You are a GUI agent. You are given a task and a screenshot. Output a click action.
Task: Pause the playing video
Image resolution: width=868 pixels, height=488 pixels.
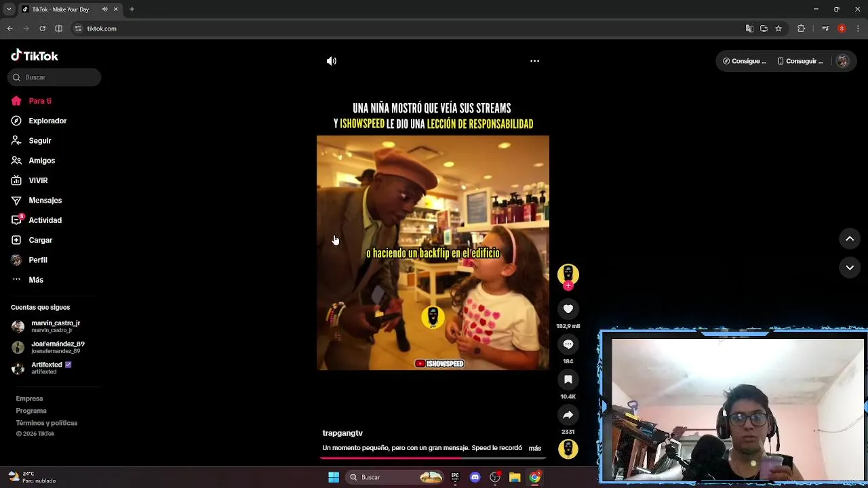[x=433, y=252]
